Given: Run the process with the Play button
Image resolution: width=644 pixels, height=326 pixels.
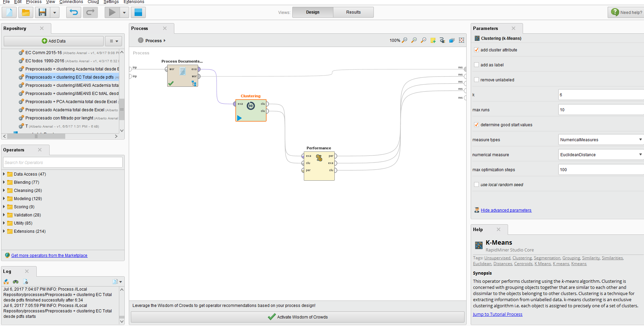Looking at the screenshot, I should tap(112, 12).
